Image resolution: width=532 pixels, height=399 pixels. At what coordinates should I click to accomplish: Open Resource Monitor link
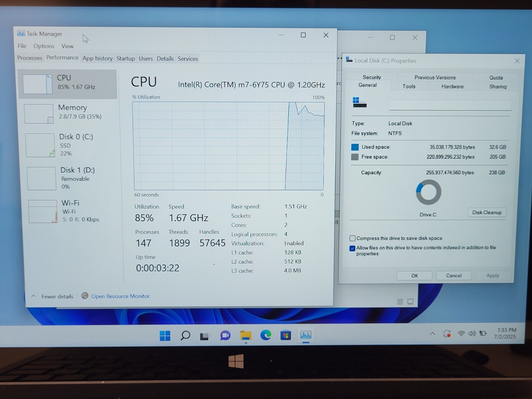pos(120,296)
